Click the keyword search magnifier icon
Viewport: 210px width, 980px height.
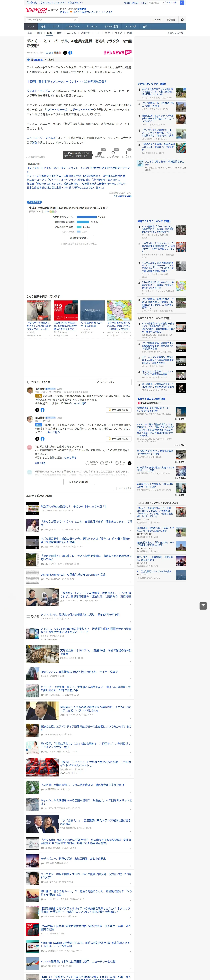pyautogui.click(x=75, y=20)
